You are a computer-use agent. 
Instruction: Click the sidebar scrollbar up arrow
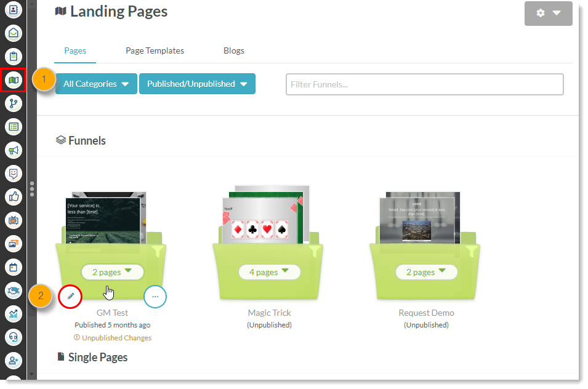pyautogui.click(x=32, y=4)
